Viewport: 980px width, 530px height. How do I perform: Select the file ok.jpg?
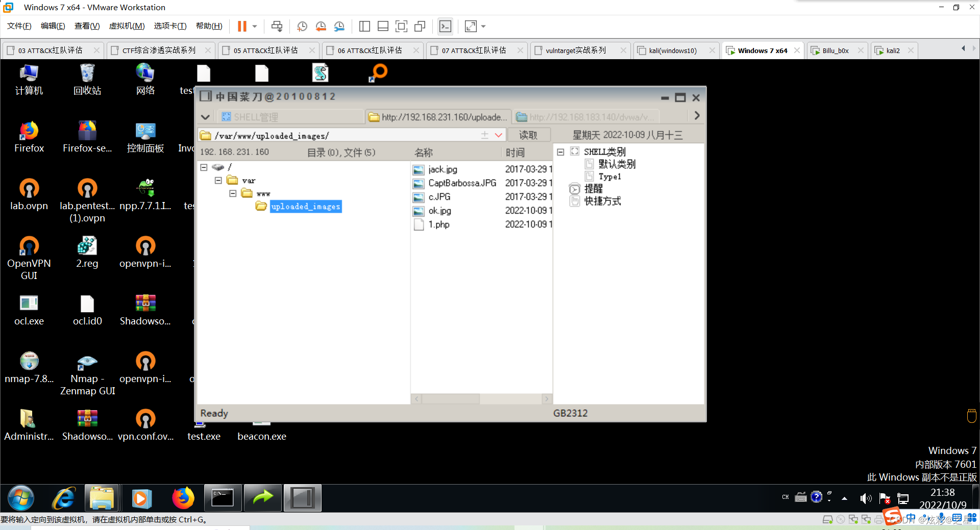[439, 211]
